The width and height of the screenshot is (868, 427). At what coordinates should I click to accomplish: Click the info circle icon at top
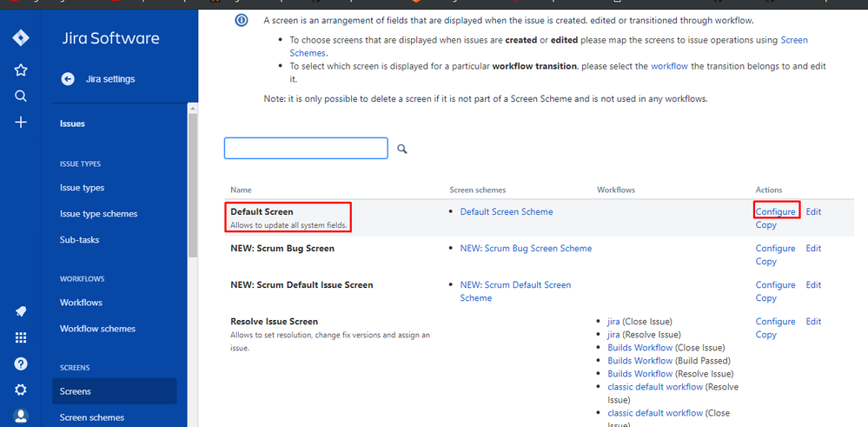(242, 21)
